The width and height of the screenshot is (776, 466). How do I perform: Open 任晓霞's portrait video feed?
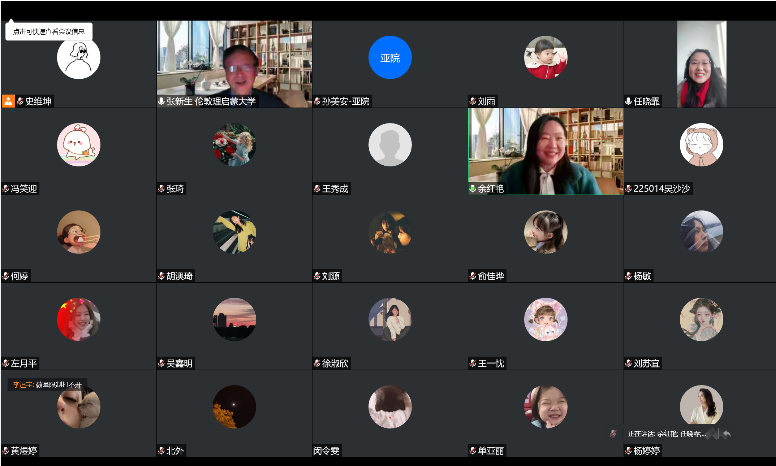coord(701,62)
